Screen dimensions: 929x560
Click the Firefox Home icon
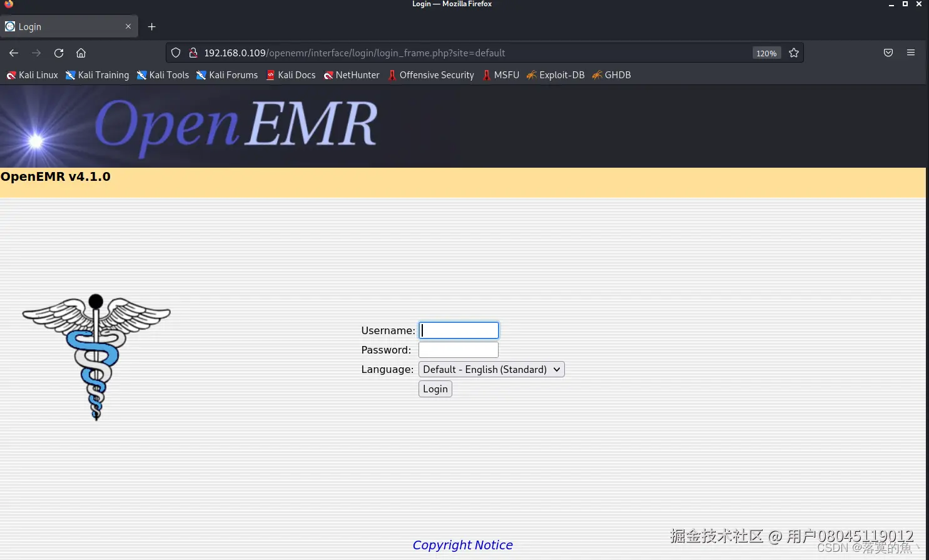tap(81, 53)
